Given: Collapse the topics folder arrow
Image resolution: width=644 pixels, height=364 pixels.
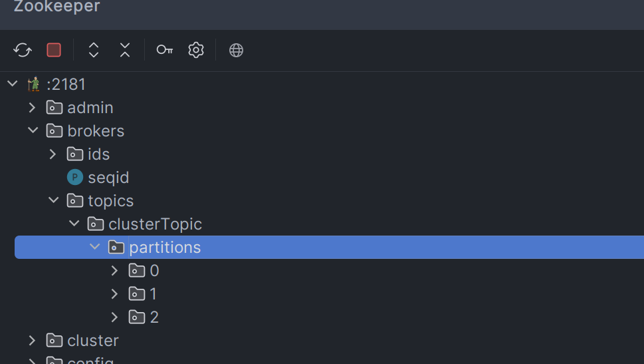Looking at the screenshot, I should click(53, 200).
